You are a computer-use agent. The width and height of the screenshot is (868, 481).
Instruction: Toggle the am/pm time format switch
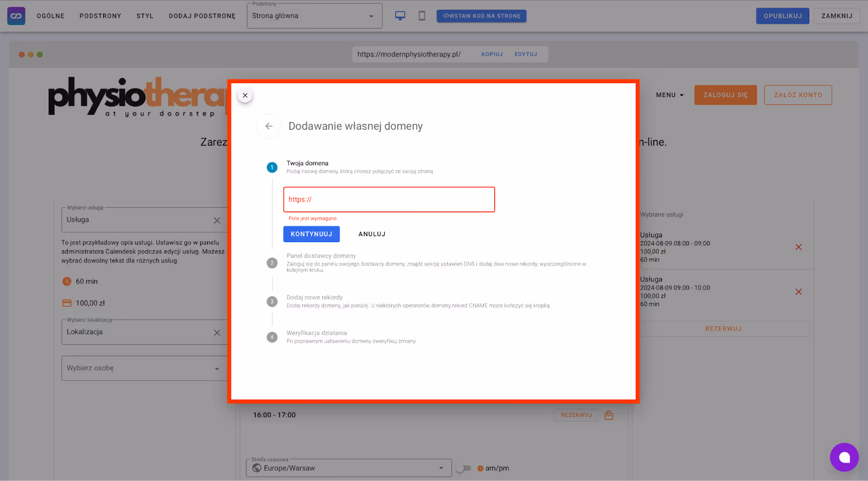(x=463, y=468)
